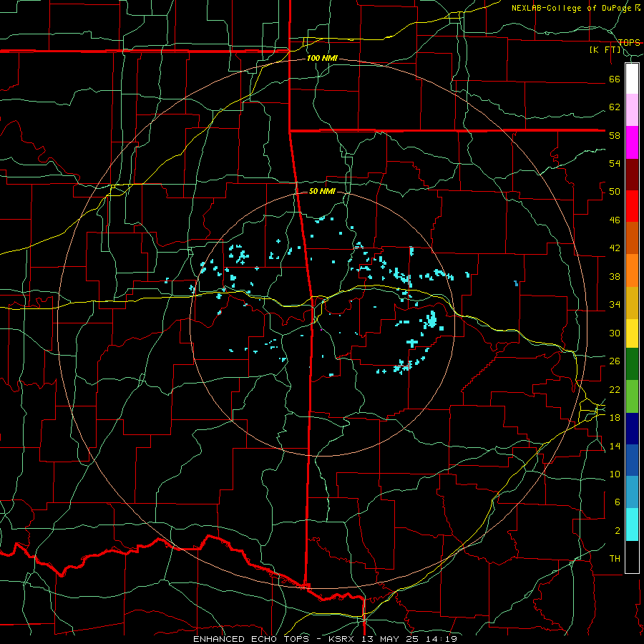Click the bright red legend swatch
Image resolution: width=644 pixels, height=644 pixels.
coord(632,206)
